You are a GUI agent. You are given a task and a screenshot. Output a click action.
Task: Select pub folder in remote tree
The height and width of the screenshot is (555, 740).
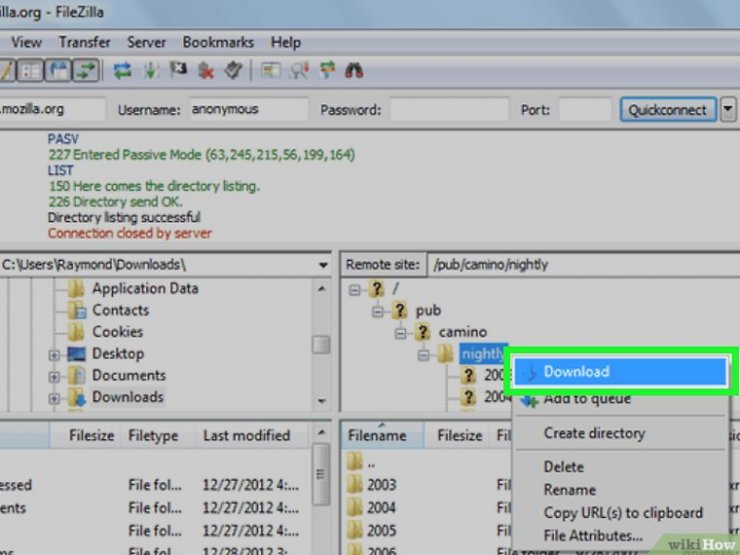[428, 310]
